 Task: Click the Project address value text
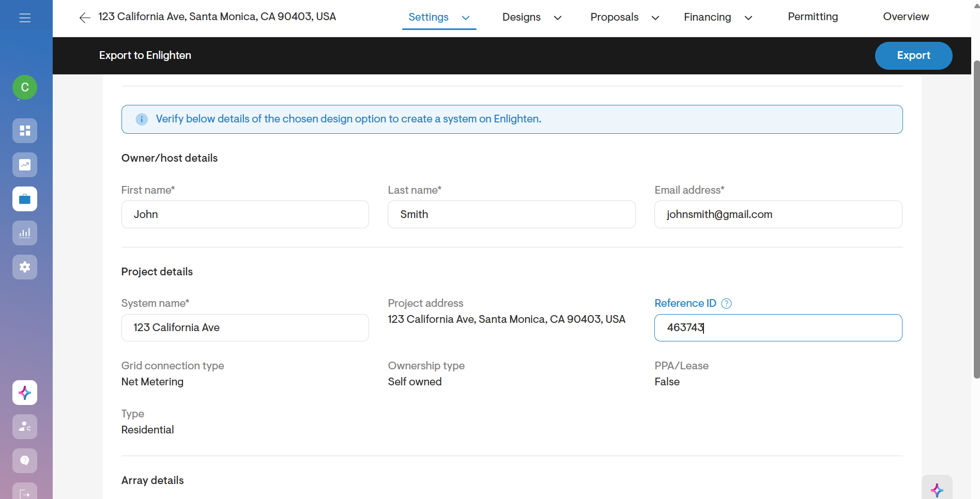click(507, 319)
